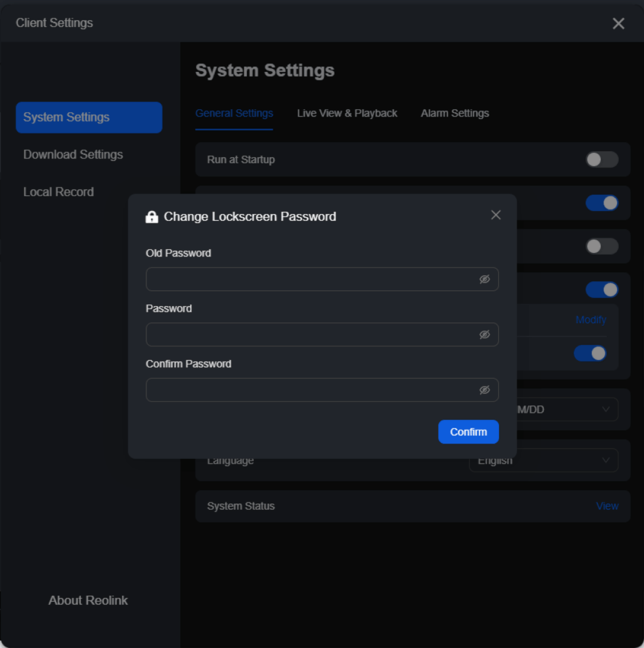Switch to the General Settings tab
Viewport: 644px width, 648px height.
click(x=234, y=113)
